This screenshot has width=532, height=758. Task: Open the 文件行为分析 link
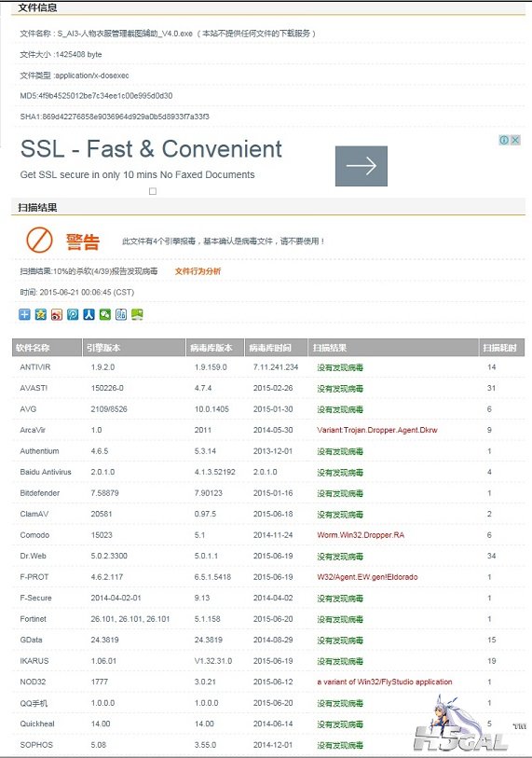(x=198, y=271)
